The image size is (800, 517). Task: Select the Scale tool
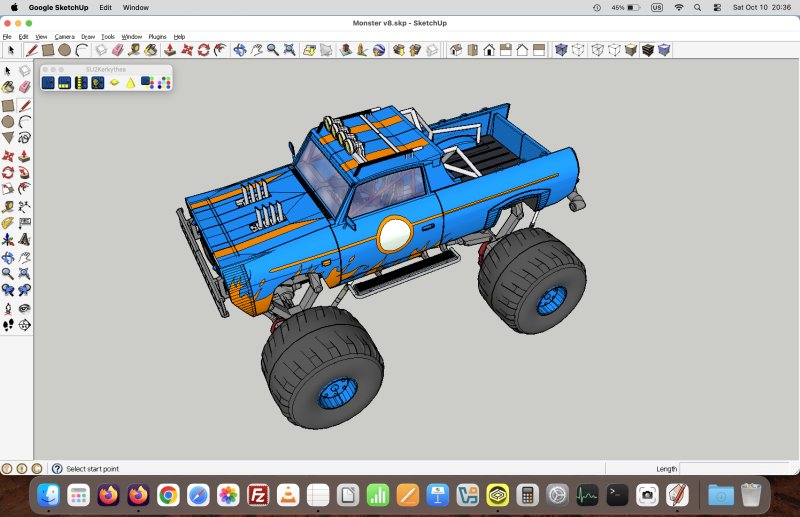pyautogui.click(x=8, y=189)
